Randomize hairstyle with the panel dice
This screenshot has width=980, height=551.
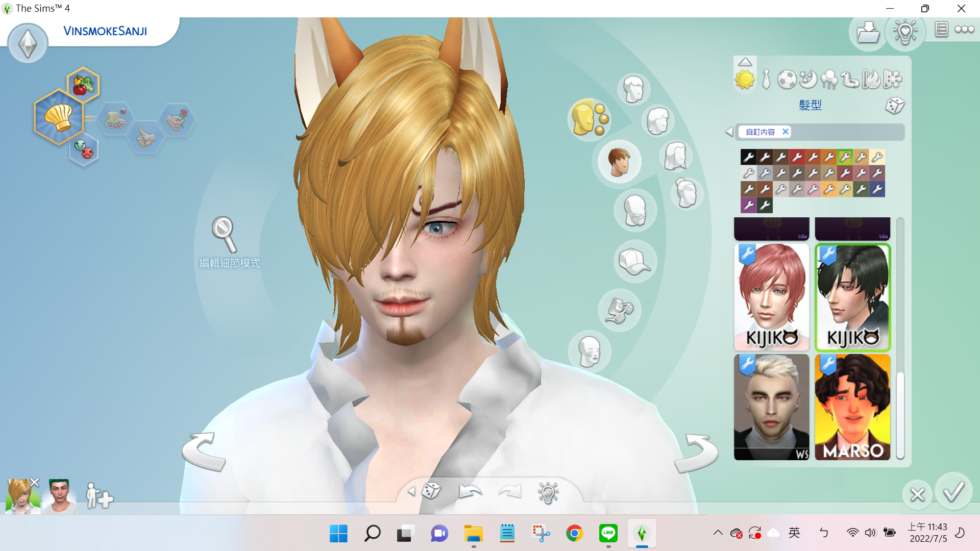(x=895, y=106)
